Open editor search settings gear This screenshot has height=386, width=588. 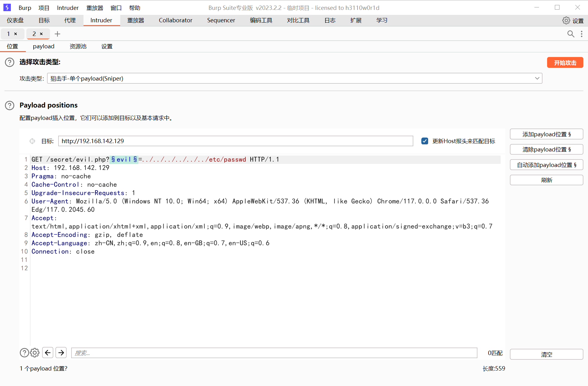35,353
